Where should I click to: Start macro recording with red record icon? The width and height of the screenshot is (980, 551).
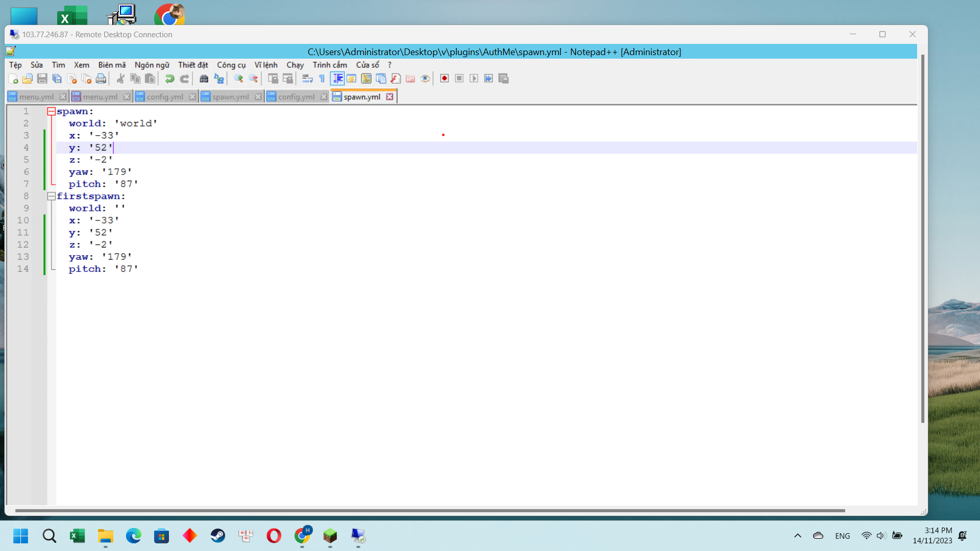point(445,79)
